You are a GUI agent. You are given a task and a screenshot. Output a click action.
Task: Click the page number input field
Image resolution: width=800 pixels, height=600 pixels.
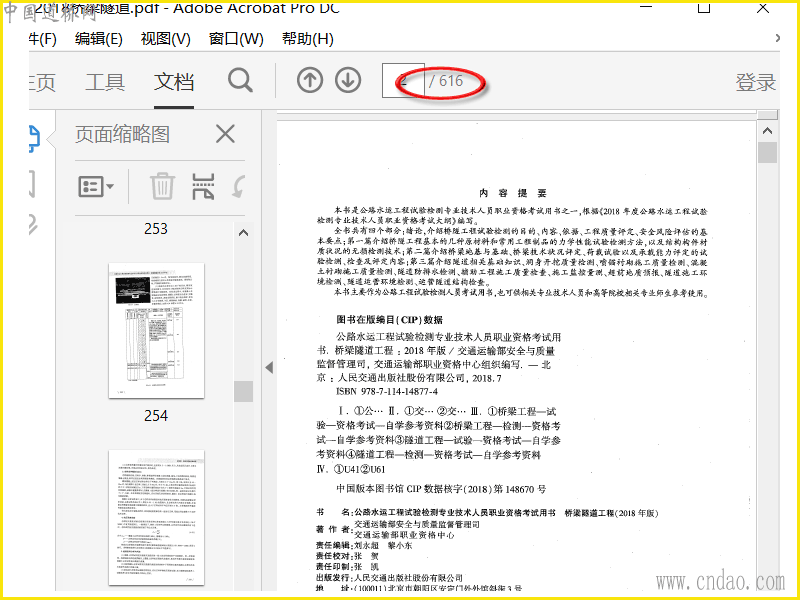403,81
